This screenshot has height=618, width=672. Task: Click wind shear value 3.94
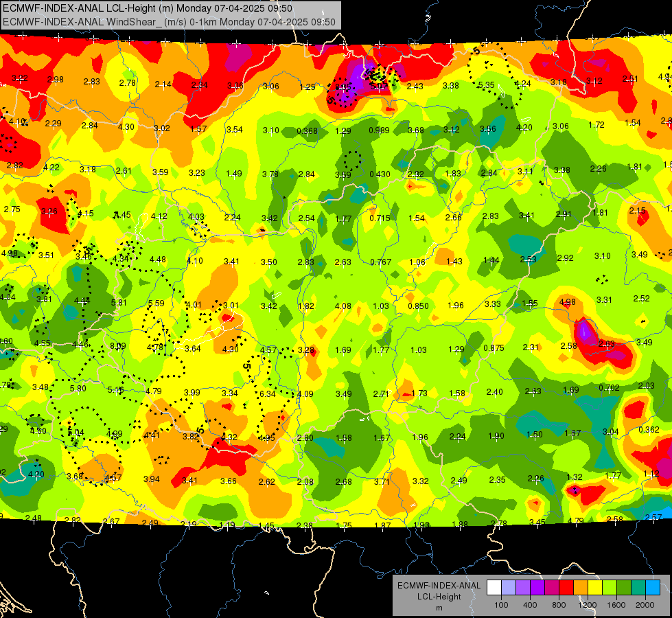tap(151, 479)
